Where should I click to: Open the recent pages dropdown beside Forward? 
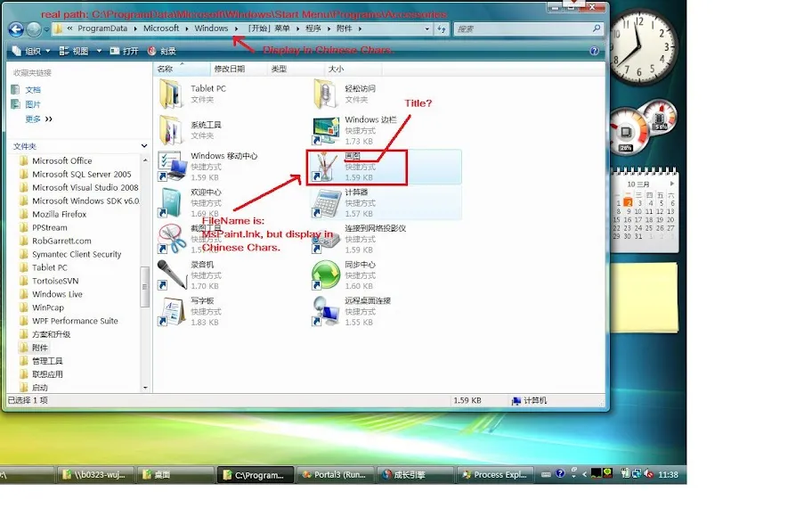[46, 29]
